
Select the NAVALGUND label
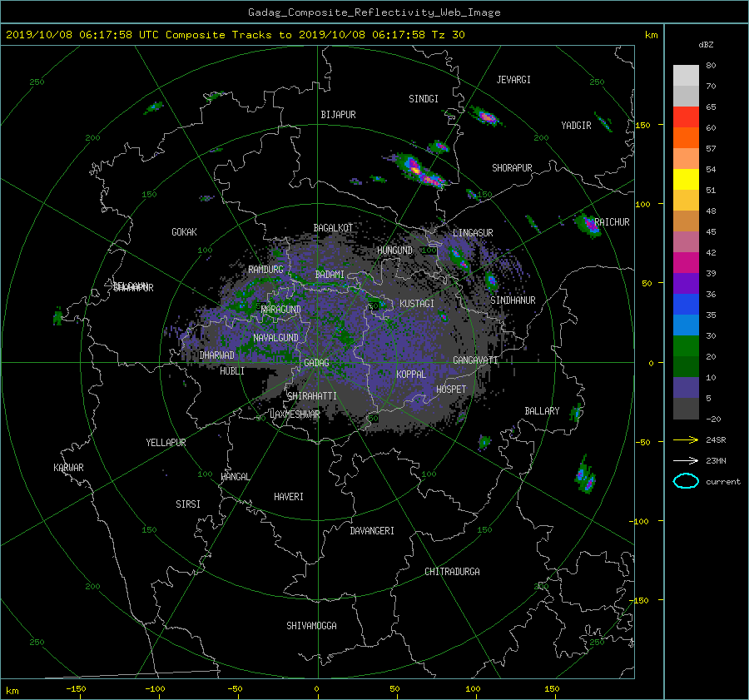click(275, 338)
